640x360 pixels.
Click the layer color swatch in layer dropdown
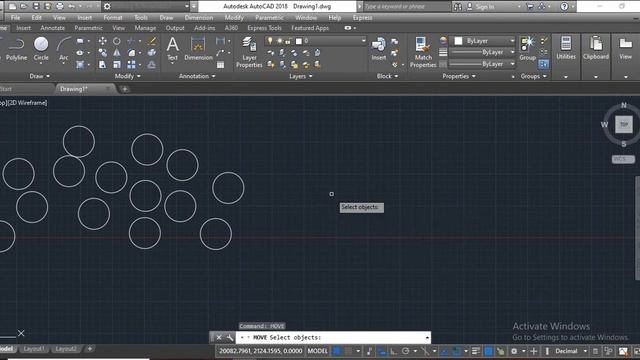(x=299, y=41)
